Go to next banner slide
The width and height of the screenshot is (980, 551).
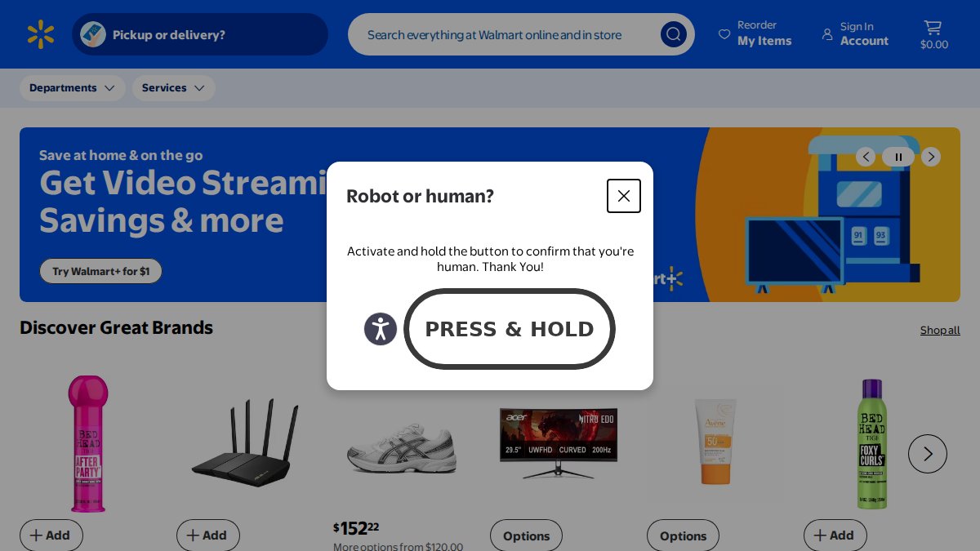click(x=931, y=157)
